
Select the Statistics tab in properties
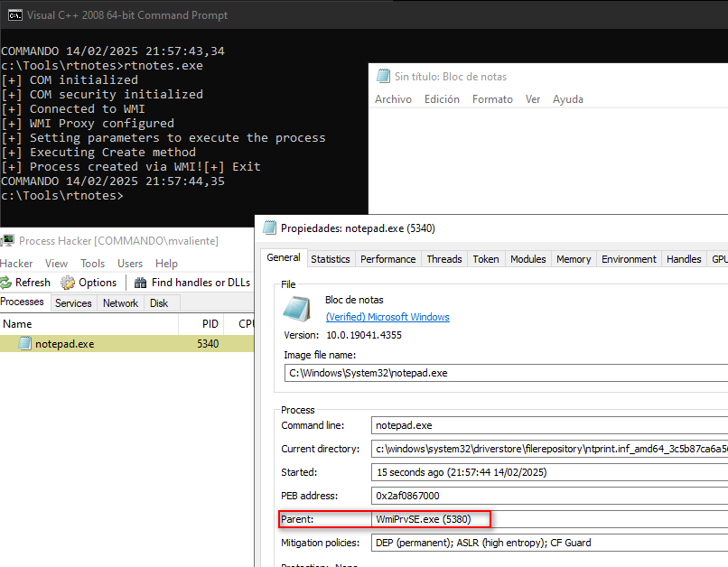pos(331,259)
